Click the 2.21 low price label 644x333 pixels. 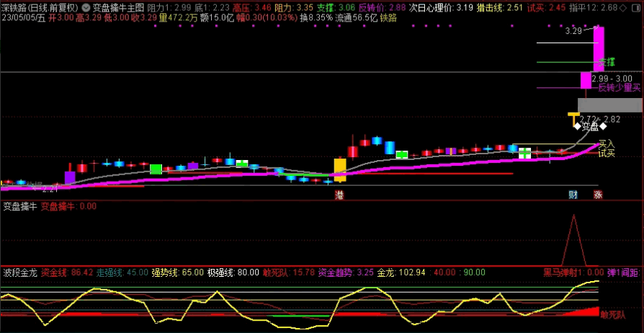pos(50,189)
